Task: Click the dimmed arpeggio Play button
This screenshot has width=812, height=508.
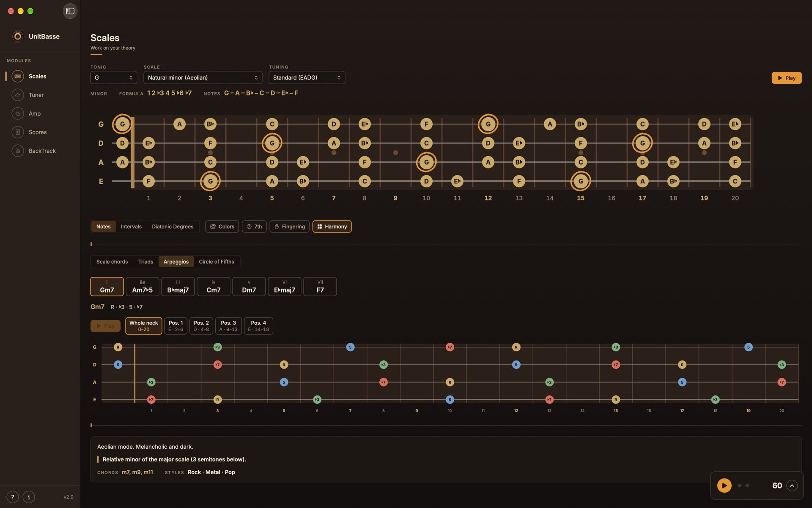Action: pos(105,326)
